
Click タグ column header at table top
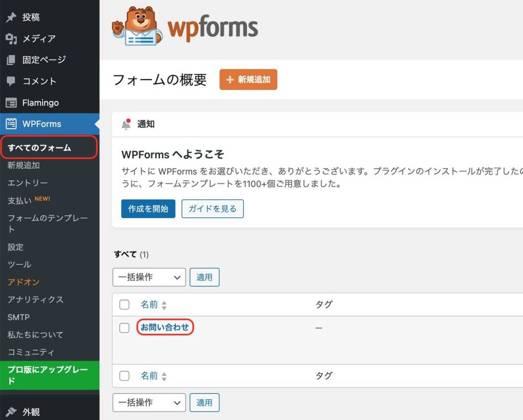(324, 304)
